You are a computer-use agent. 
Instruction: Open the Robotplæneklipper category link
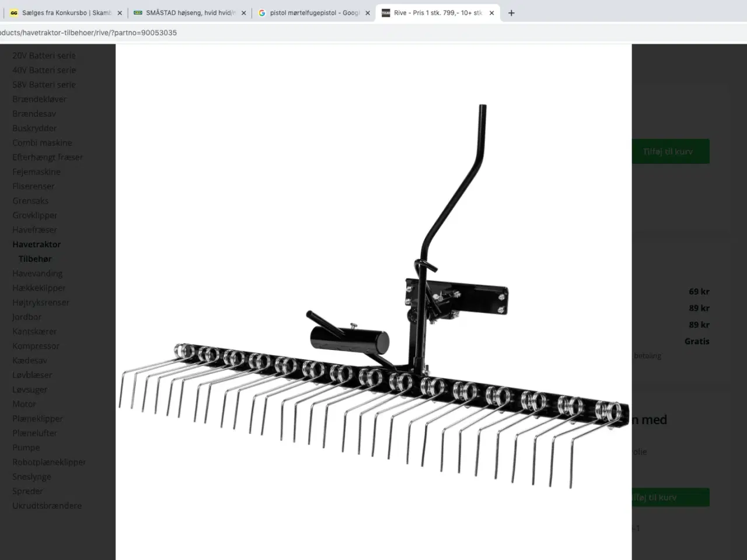[49, 462]
